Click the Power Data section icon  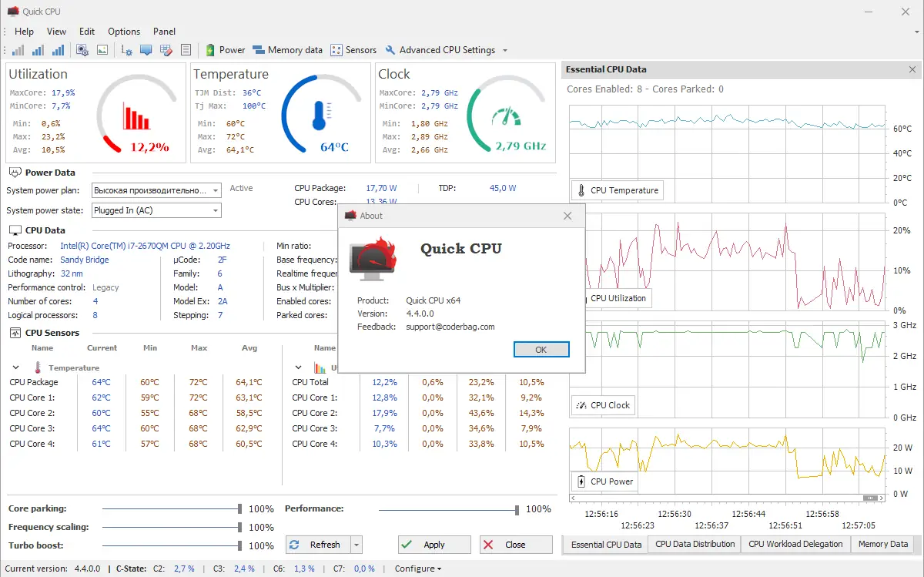pos(15,173)
